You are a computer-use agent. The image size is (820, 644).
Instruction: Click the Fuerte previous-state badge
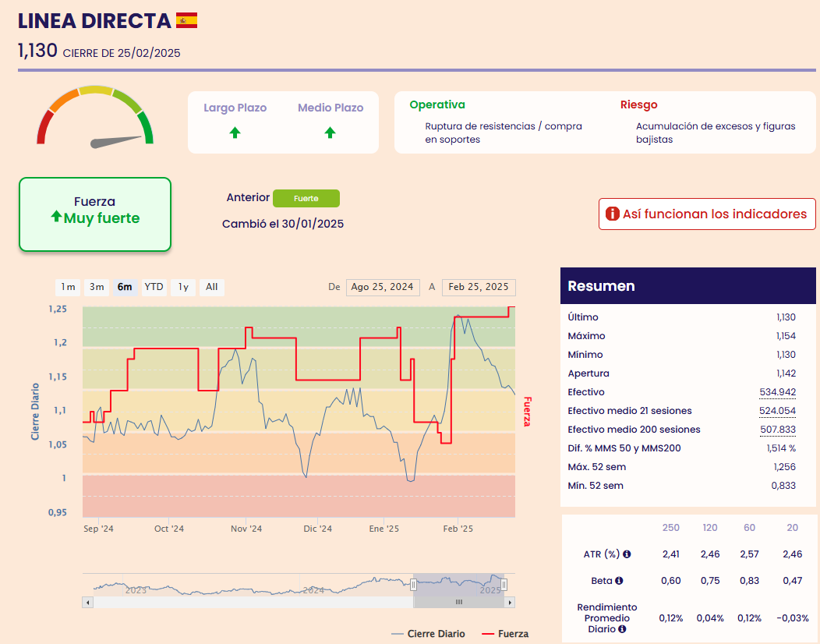coord(306,198)
